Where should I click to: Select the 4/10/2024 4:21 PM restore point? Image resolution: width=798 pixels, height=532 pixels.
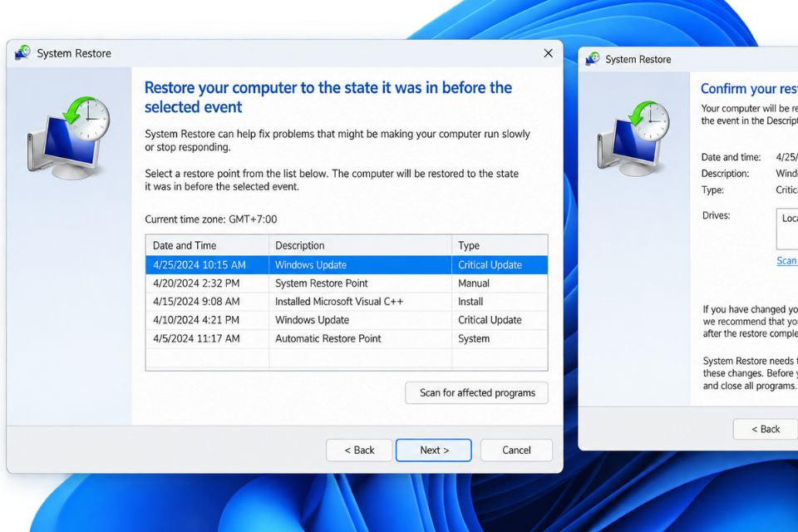coord(347,320)
